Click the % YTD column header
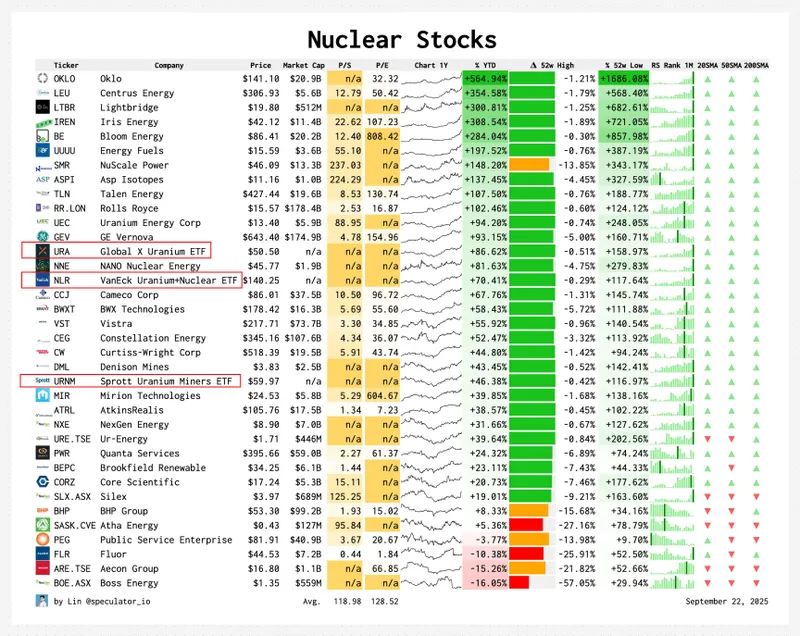Viewport: 800px width, 636px height. (485, 65)
